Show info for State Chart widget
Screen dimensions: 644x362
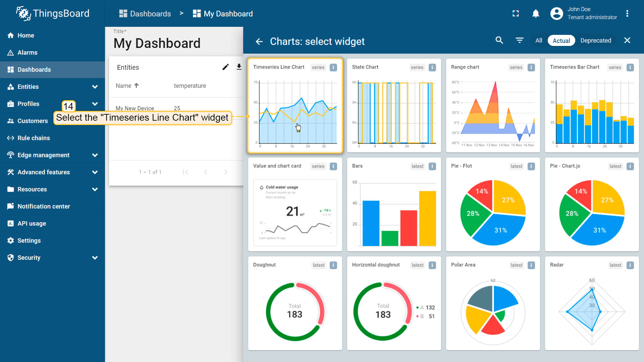click(432, 67)
